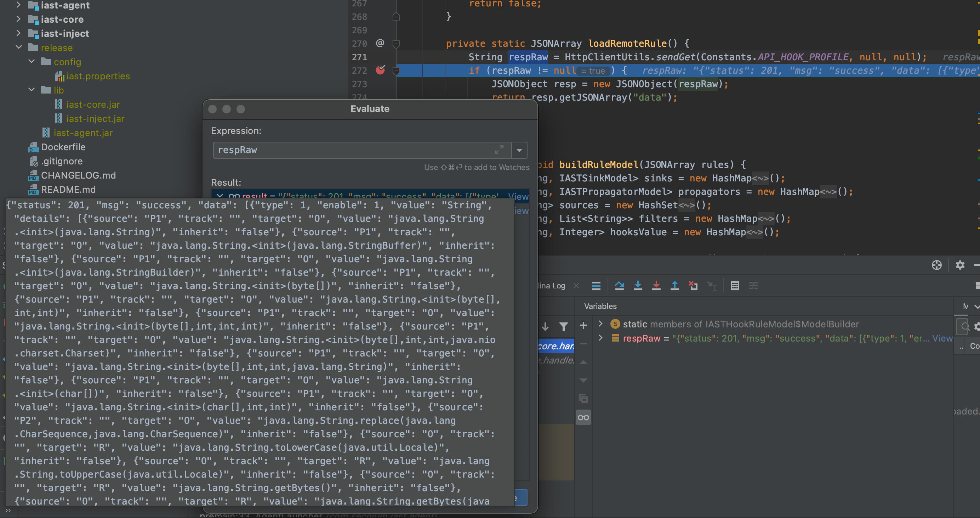Click the Drop Frame icon
980x518 pixels.
click(693, 286)
